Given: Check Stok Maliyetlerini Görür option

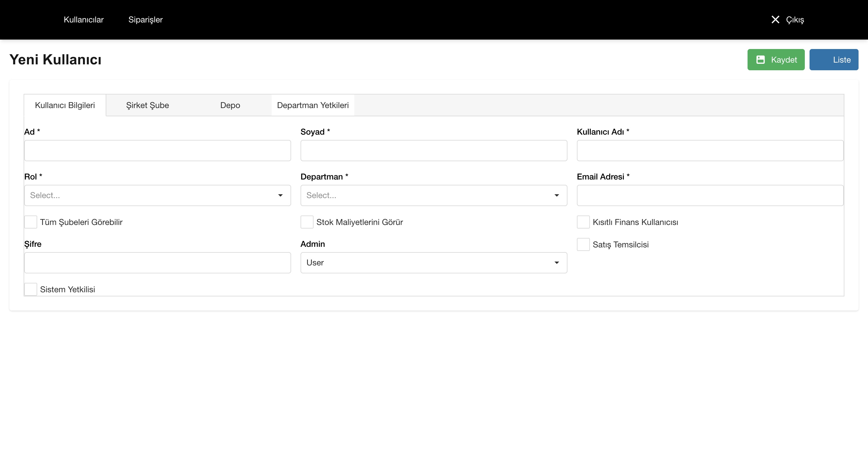Looking at the screenshot, I should tap(307, 222).
